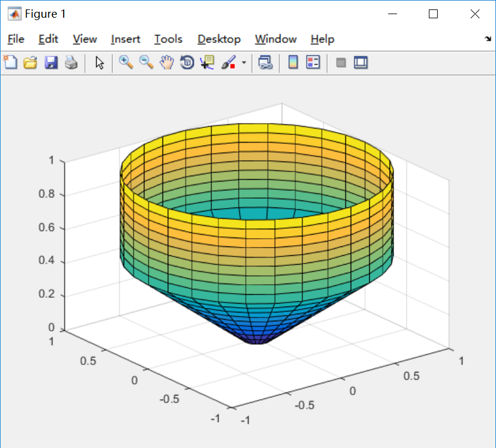Click the Link Plot icon

point(266,62)
